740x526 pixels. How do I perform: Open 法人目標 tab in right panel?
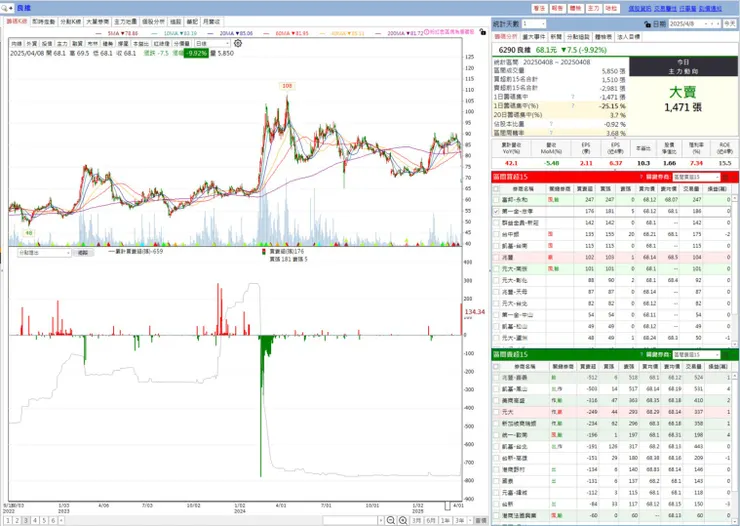pos(628,36)
